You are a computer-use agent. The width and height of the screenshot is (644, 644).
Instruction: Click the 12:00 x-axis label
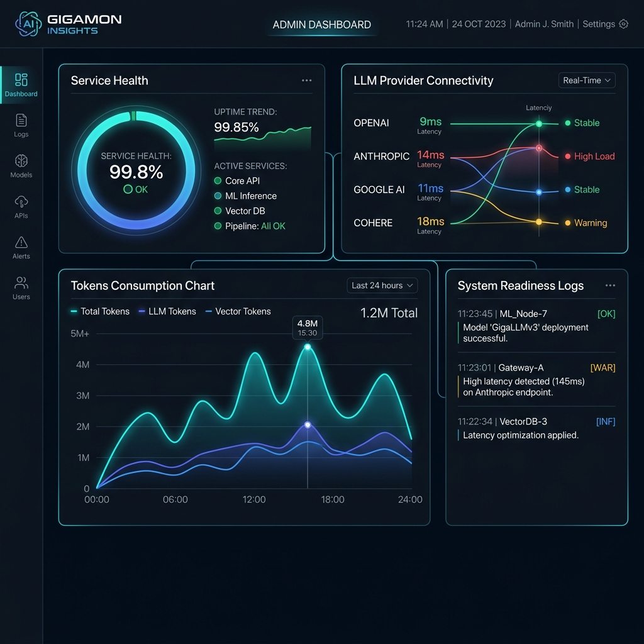point(254,499)
